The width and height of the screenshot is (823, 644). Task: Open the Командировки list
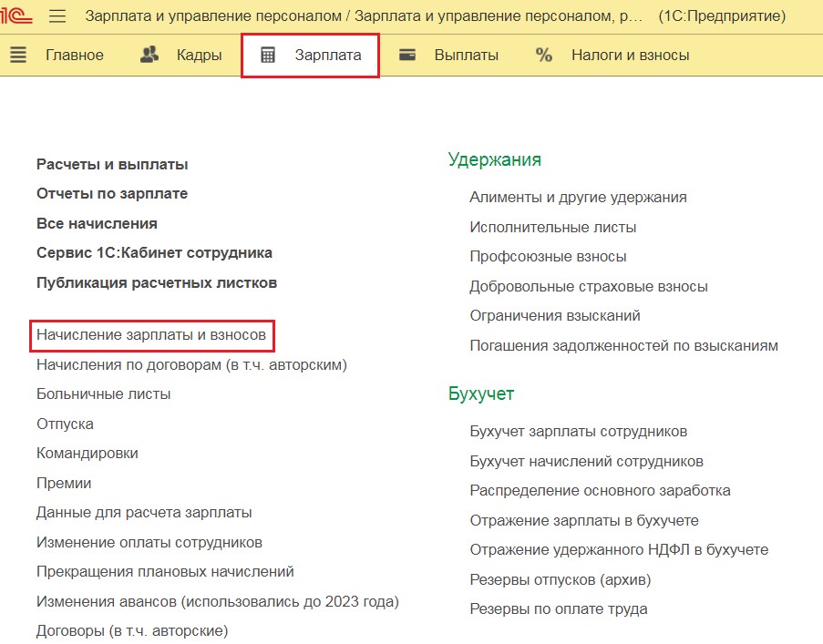point(87,453)
